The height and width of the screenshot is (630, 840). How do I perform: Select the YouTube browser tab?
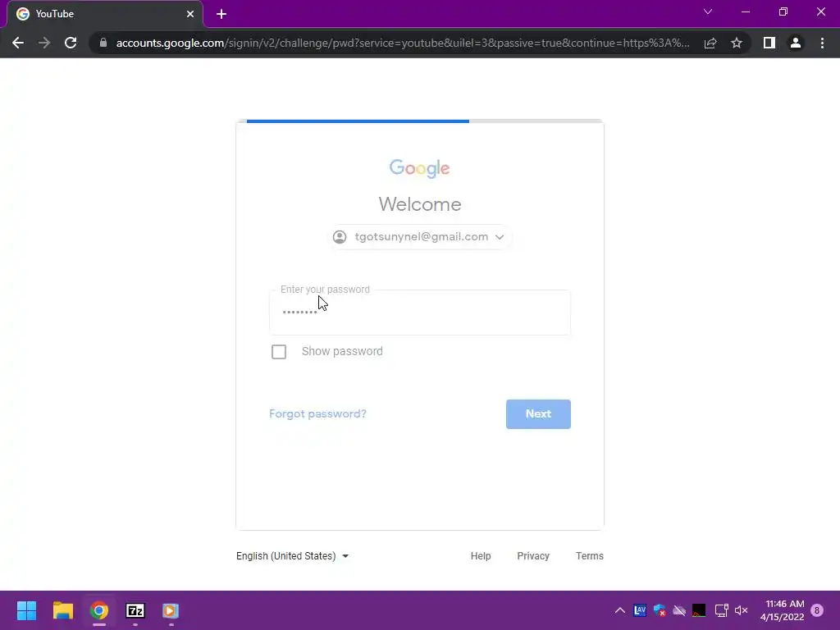pyautogui.click(x=105, y=14)
